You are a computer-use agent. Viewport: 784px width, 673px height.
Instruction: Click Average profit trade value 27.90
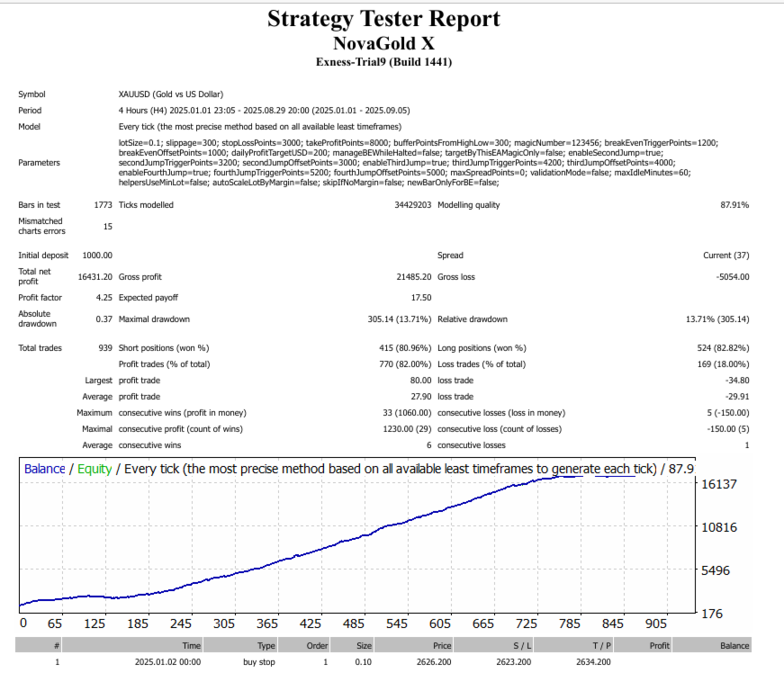(x=420, y=397)
